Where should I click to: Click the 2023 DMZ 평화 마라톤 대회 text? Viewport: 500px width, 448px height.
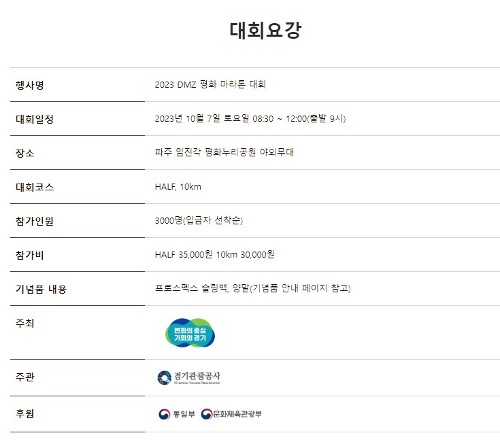210,84
